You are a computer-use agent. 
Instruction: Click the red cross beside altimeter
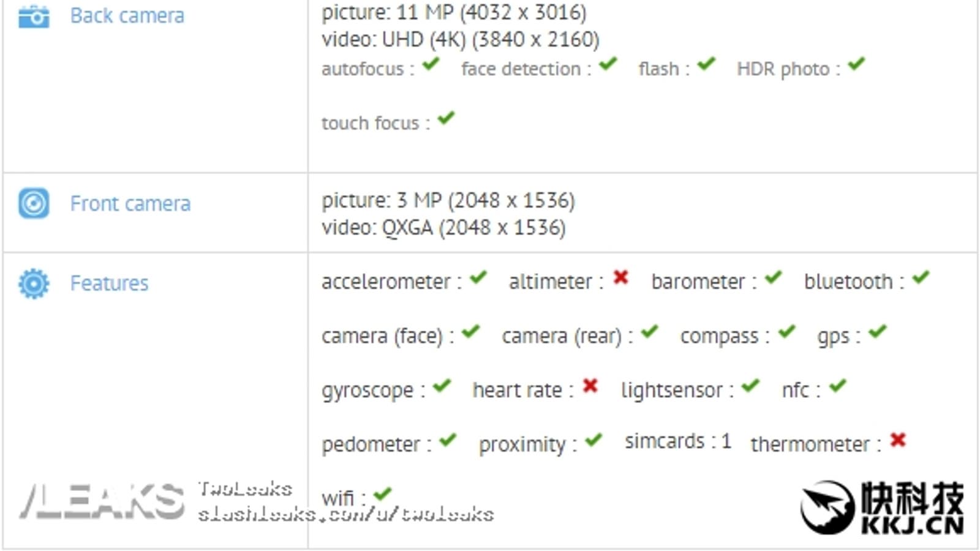point(620,278)
